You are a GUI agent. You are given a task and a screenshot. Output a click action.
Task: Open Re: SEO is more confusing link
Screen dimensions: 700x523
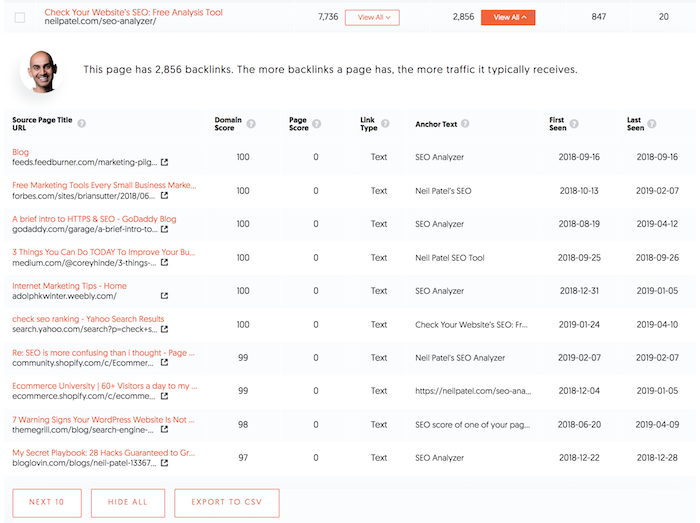pos(103,353)
